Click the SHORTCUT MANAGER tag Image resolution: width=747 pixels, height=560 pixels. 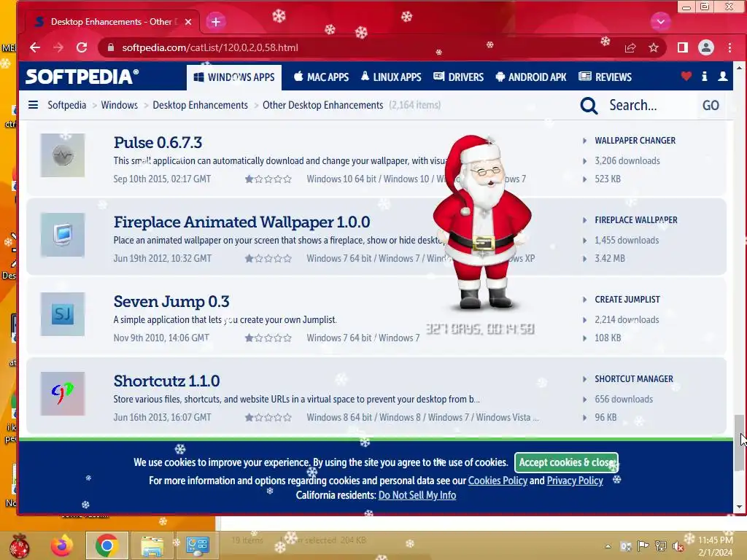(634, 379)
